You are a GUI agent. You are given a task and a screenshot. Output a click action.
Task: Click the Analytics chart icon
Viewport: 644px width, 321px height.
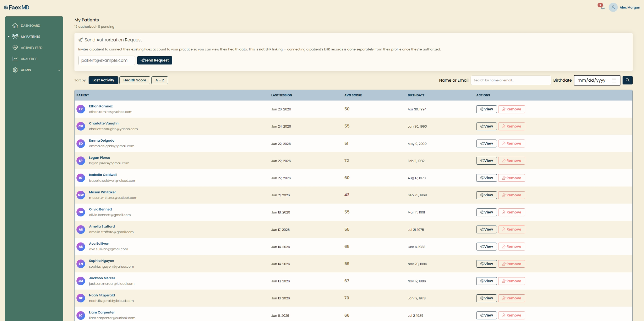(15, 59)
